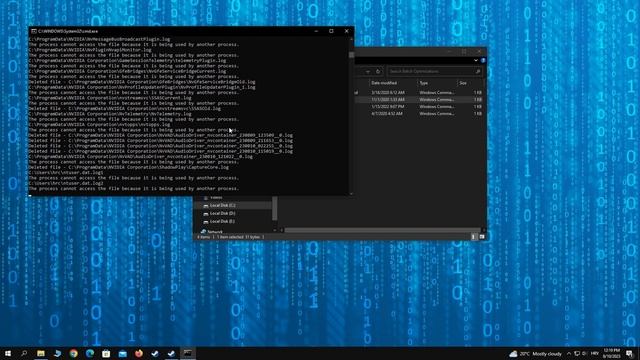Select Local Disk (E:) in navigation pane
Viewport: 640px width, 360px height.
tap(222, 221)
